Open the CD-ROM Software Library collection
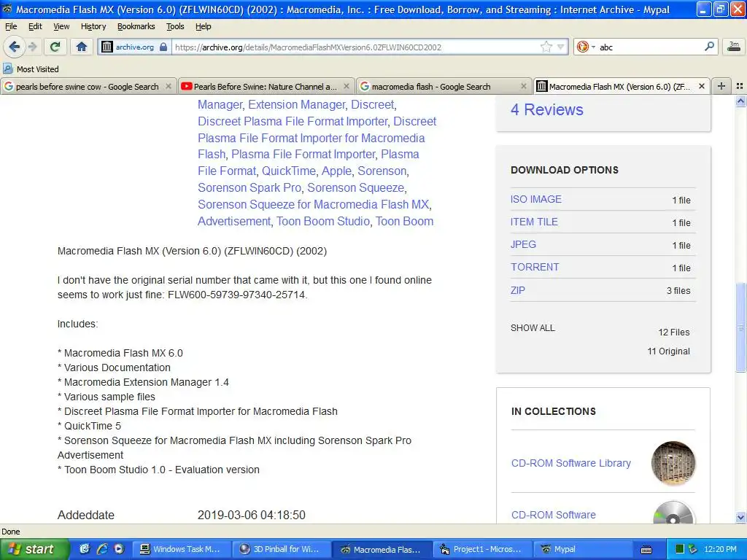This screenshot has height=560, width=747. (x=570, y=463)
